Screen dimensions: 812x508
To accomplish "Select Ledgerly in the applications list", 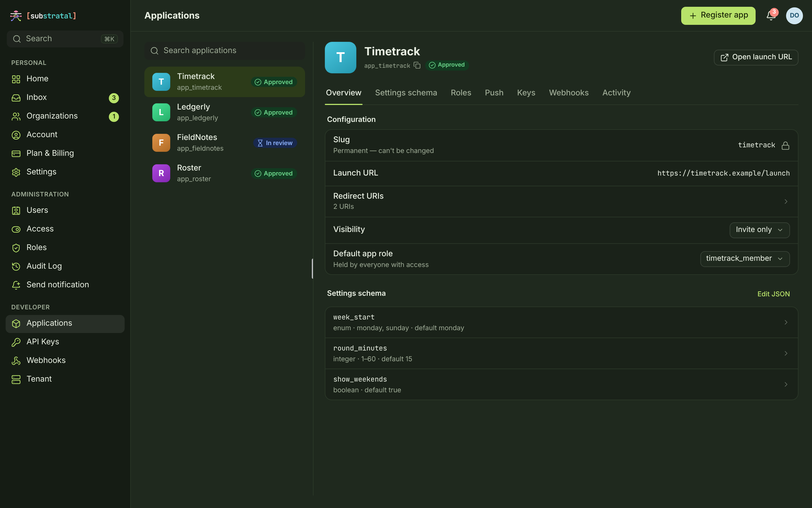I will point(224,112).
